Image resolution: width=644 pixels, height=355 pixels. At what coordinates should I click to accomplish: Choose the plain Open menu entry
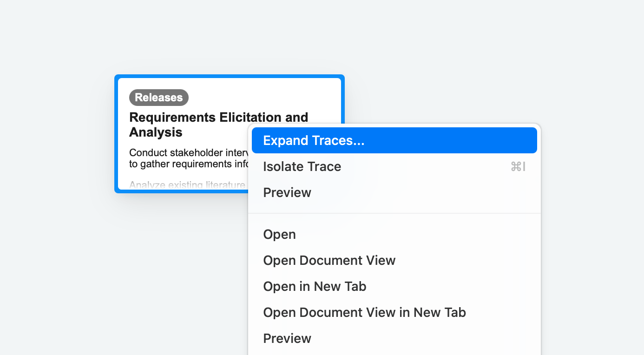(279, 234)
